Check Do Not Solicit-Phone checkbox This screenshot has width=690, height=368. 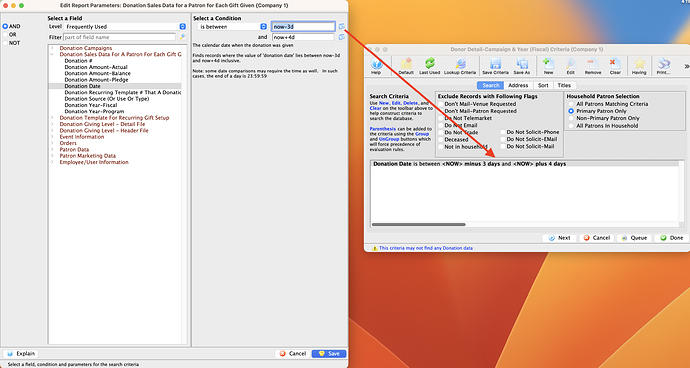click(x=503, y=132)
